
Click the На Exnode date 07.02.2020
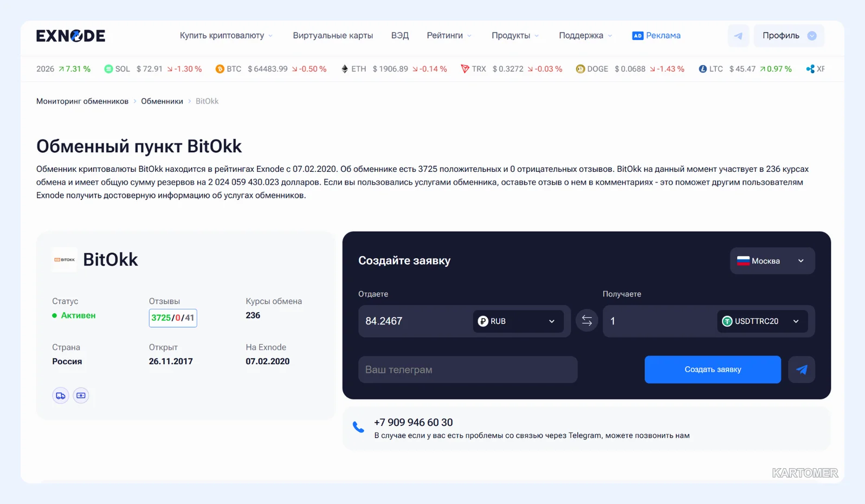268,361
